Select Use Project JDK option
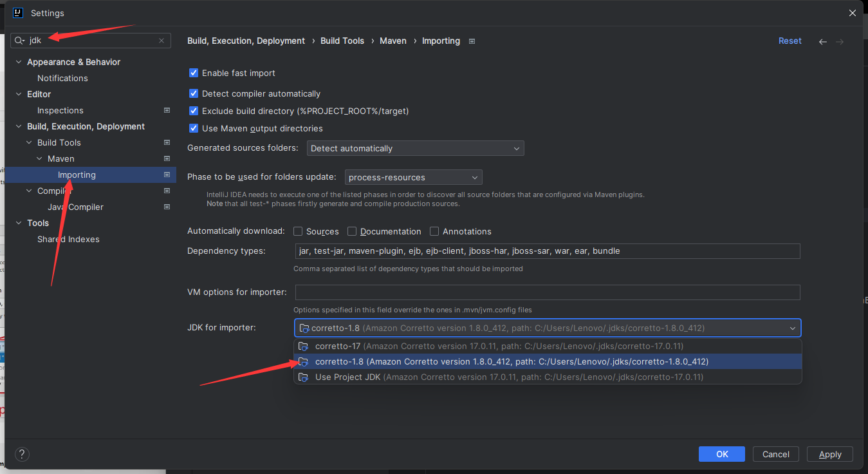 (548, 377)
